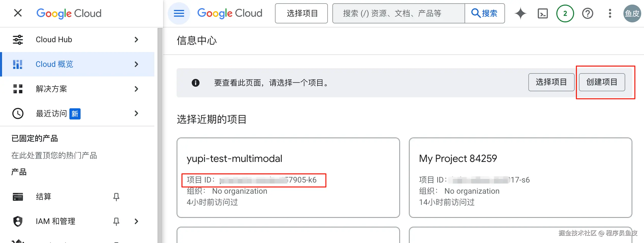Open Gemini sparkle assistant icon
Viewport: 644px width, 243px height.
520,13
